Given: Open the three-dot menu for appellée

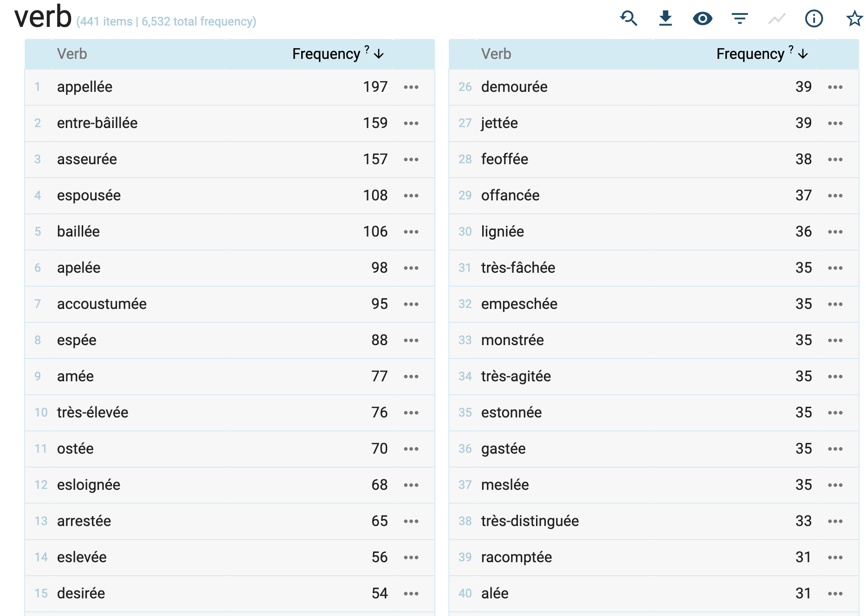Looking at the screenshot, I should pos(411,87).
